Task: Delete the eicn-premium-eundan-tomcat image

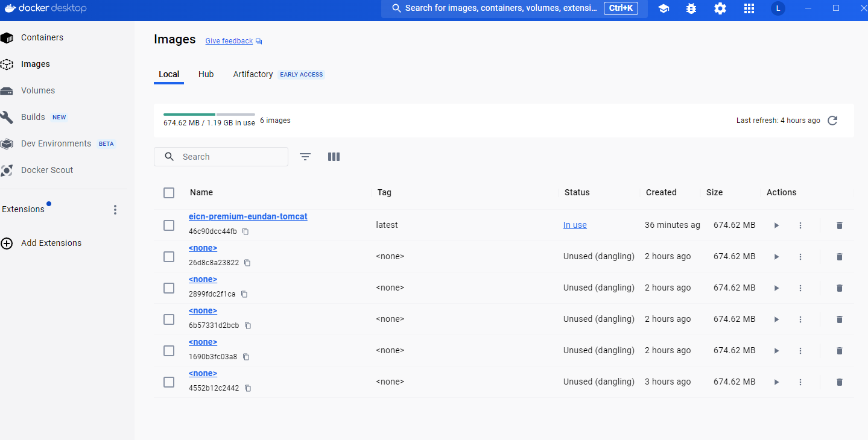Action: coord(839,225)
